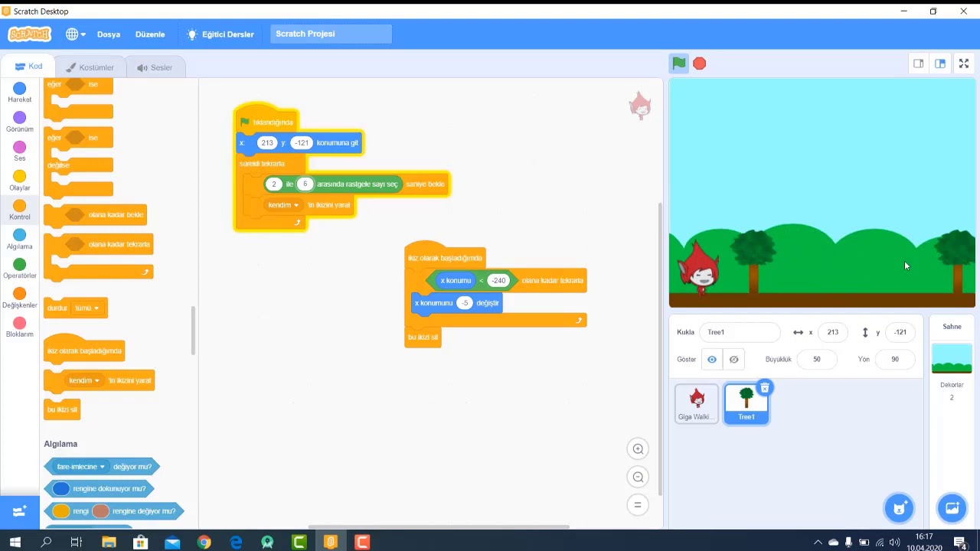Reset workspace zoom to default
980x551 pixels.
[638, 504]
